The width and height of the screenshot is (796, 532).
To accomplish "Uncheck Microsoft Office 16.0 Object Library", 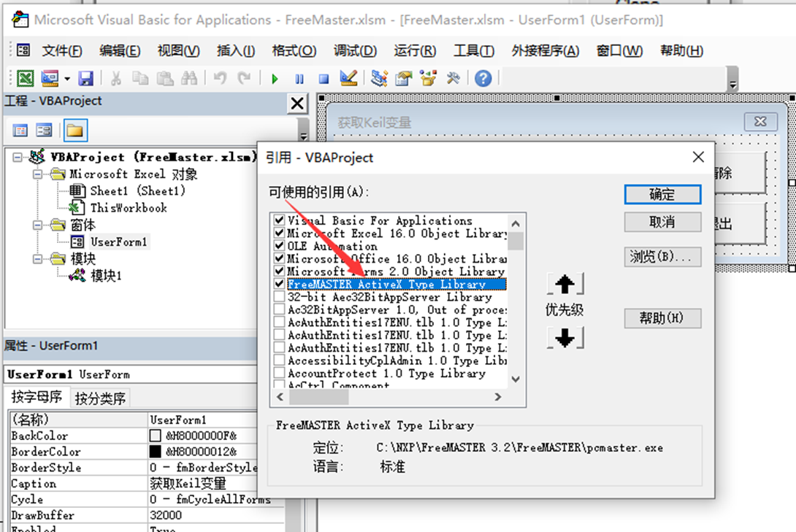I will coord(279,258).
